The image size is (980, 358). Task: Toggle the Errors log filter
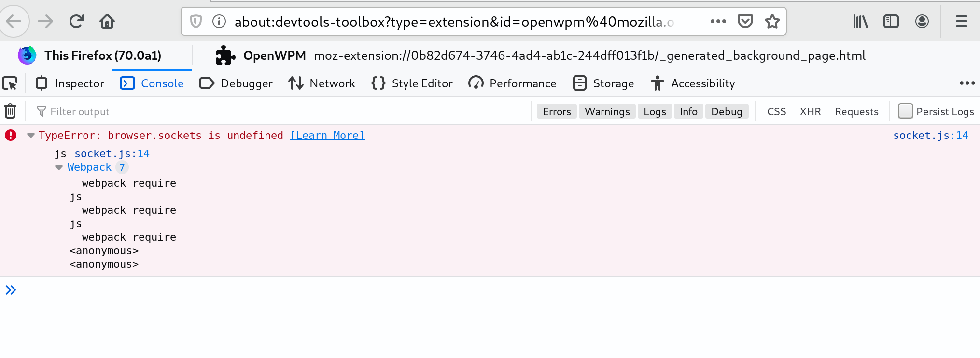click(556, 111)
